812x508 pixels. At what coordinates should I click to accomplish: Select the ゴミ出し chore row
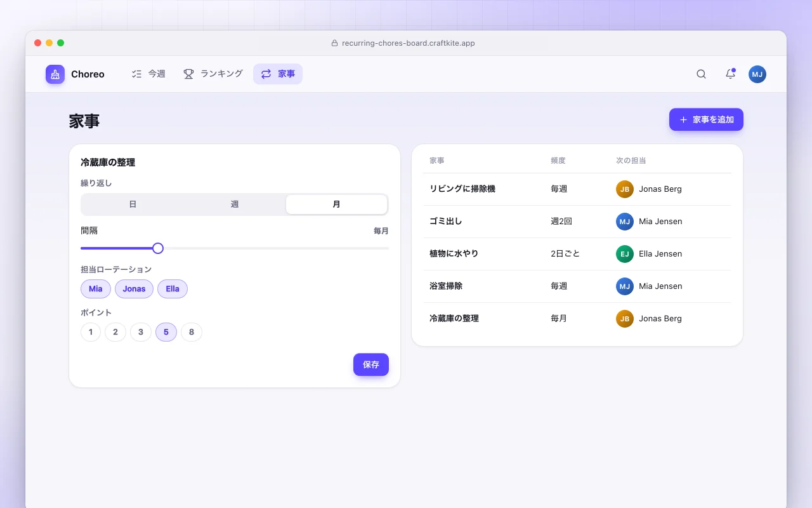[x=577, y=222]
